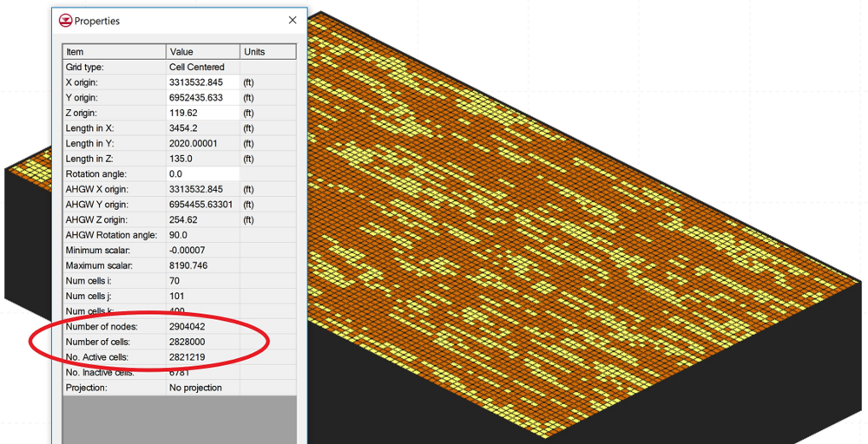Select the Grid type row label

pyautogui.click(x=114, y=67)
